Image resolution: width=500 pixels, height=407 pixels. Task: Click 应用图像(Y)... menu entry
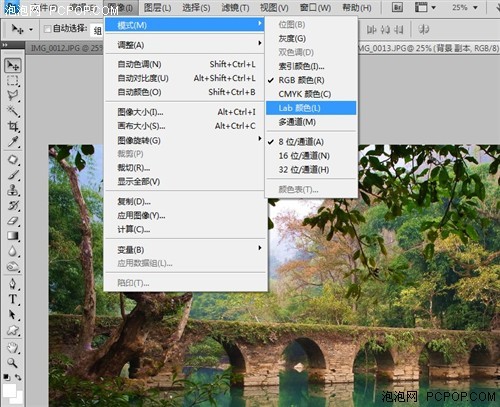pyautogui.click(x=185, y=215)
